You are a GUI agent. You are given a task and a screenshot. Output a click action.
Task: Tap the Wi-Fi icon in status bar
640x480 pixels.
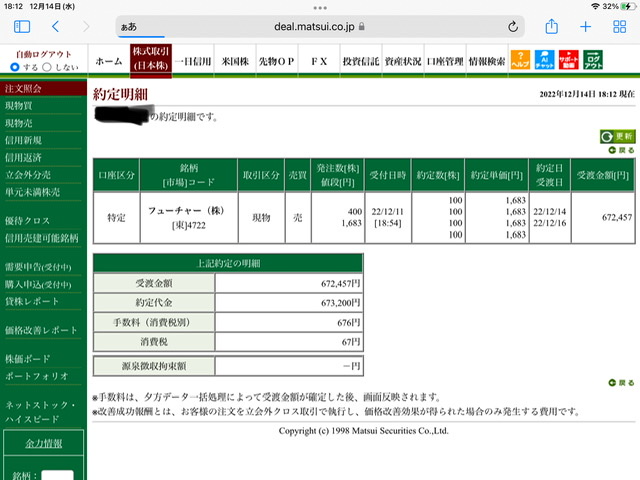point(595,7)
